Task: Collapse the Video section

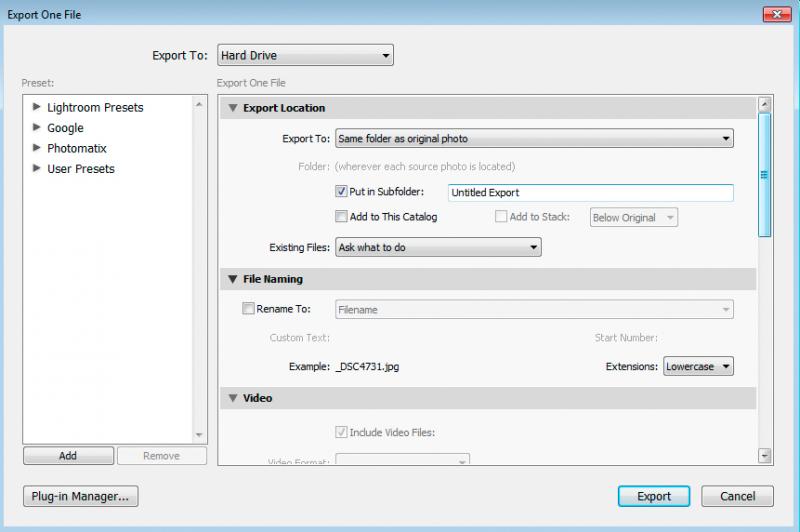Action: click(233, 398)
